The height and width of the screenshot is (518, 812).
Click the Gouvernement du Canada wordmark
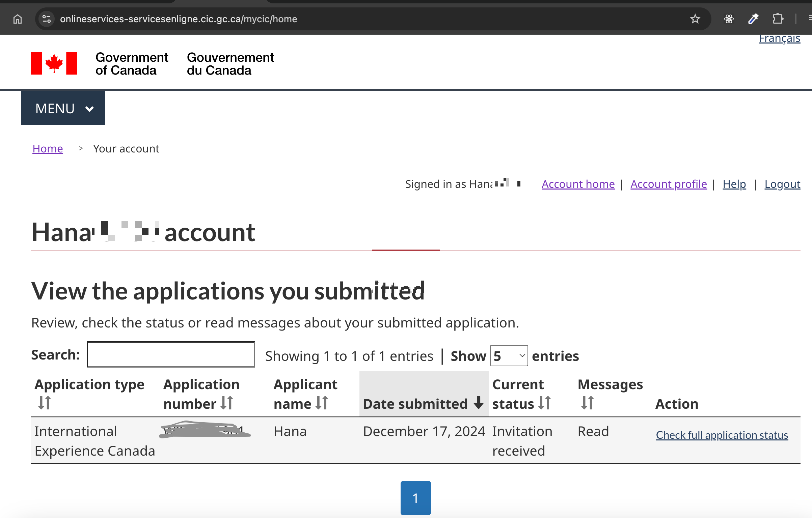[x=231, y=64]
